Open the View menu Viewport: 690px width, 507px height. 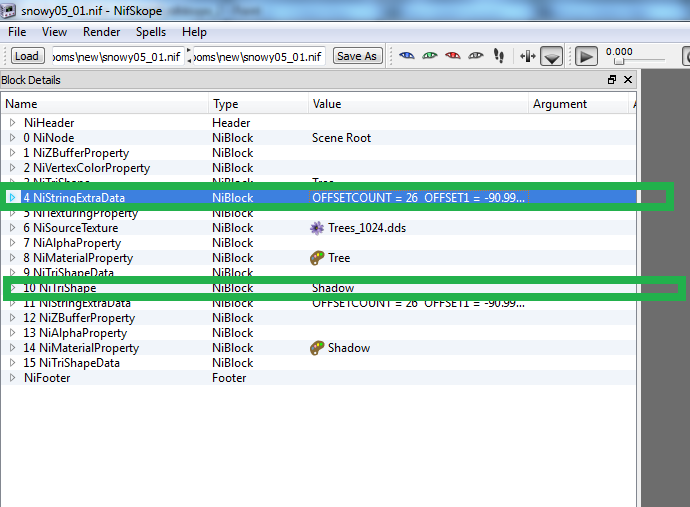[54, 32]
